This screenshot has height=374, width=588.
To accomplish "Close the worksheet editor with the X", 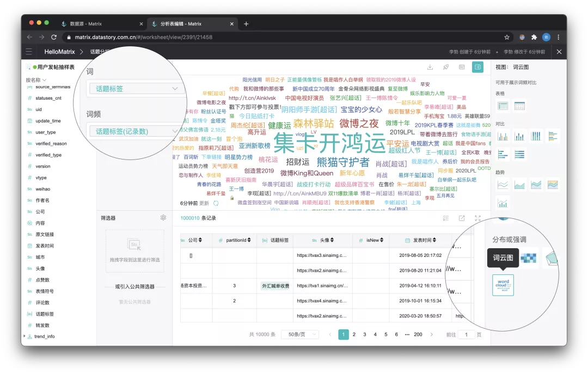I will 559,52.
